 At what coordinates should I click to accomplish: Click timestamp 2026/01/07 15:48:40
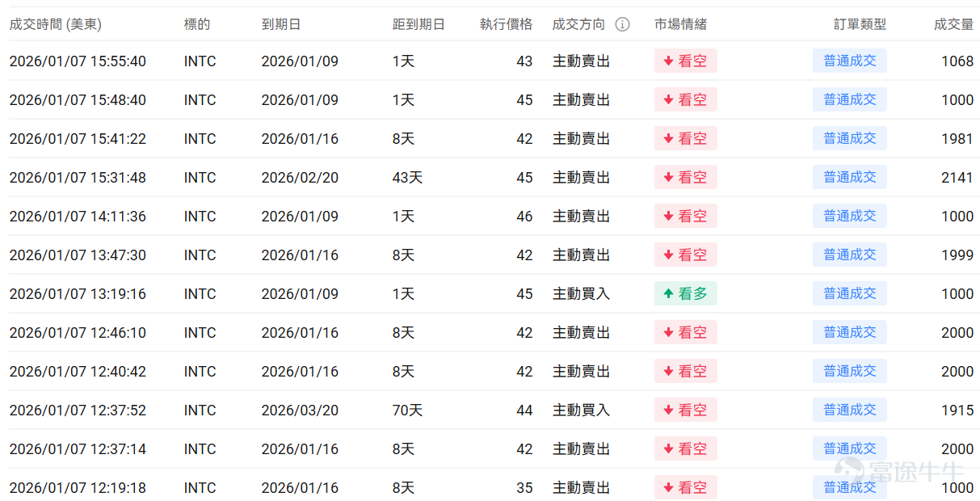click(x=78, y=100)
